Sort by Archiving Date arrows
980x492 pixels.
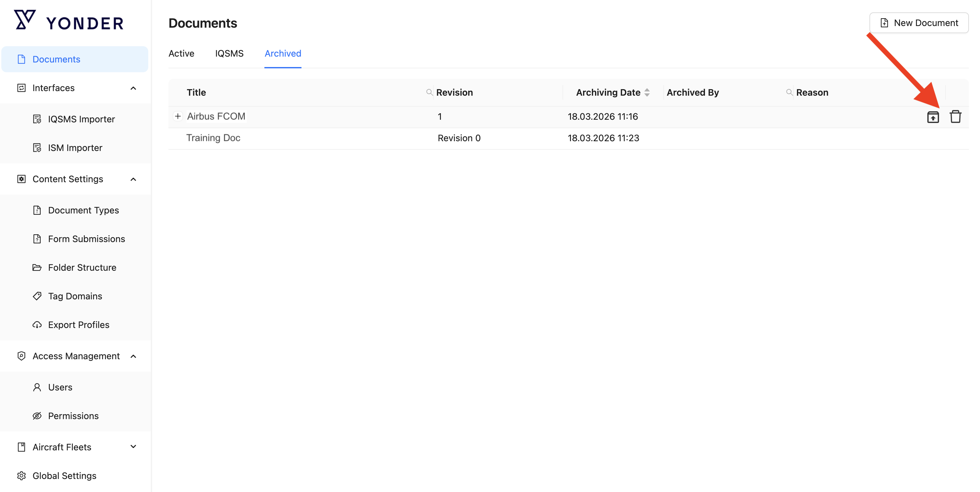[x=647, y=92]
